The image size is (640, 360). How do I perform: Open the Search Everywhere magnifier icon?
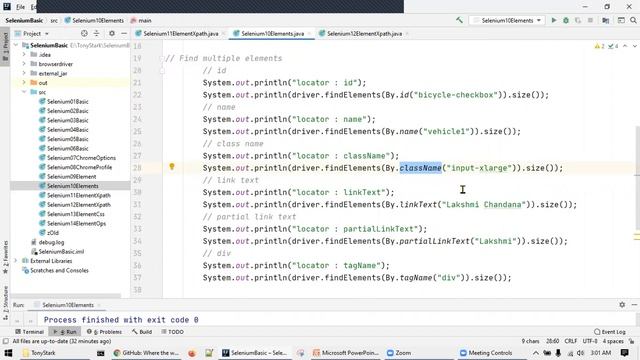click(x=633, y=20)
